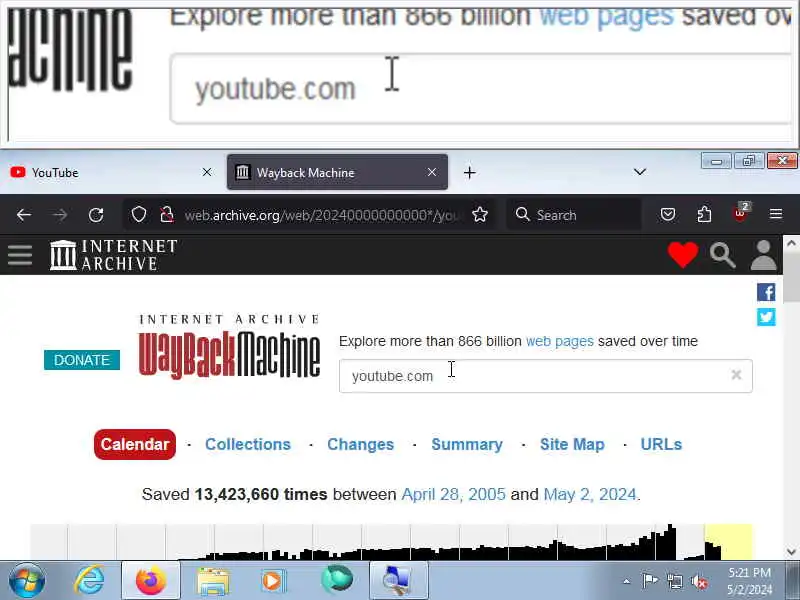Screen dimensions: 800x600
Task: Open the April 28, 2005 capture link
Action: pyautogui.click(x=454, y=494)
